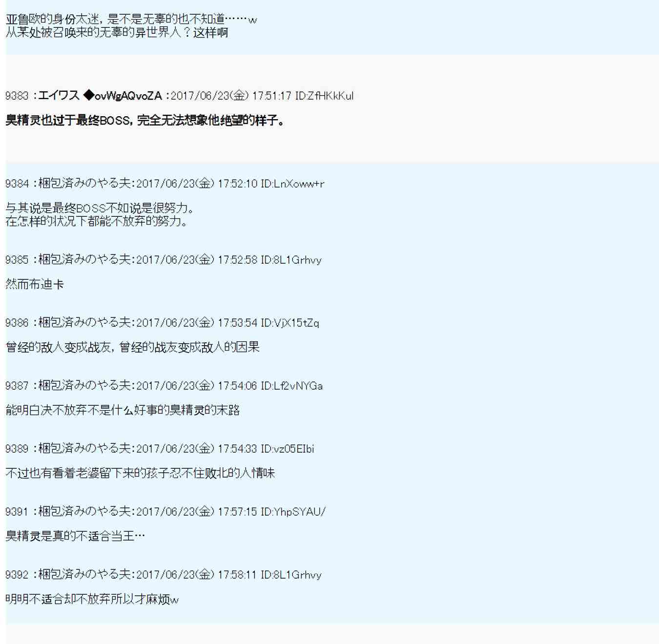Click post number 9392
This screenshot has height=644, width=659.
point(17,575)
